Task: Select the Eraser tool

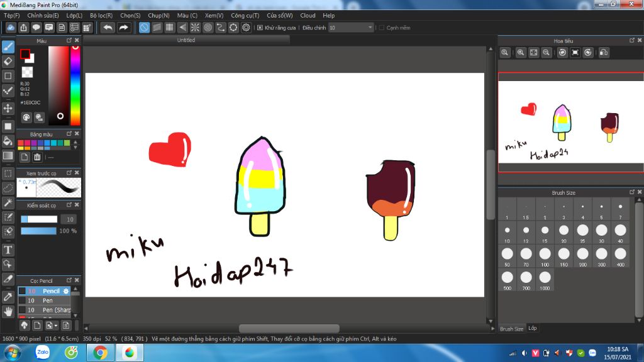Action: click(x=8, y=61)
